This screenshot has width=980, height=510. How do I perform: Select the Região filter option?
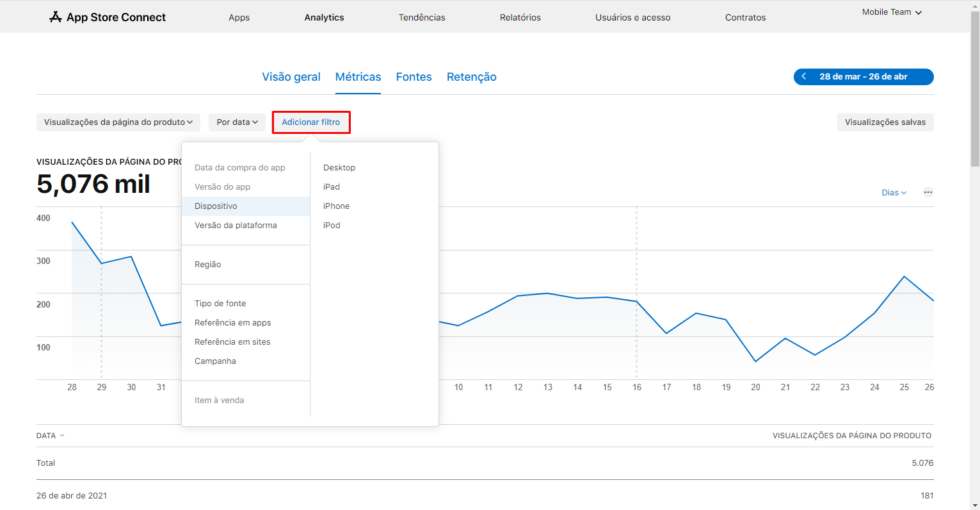pyautogui.click(x=208, y=265)
